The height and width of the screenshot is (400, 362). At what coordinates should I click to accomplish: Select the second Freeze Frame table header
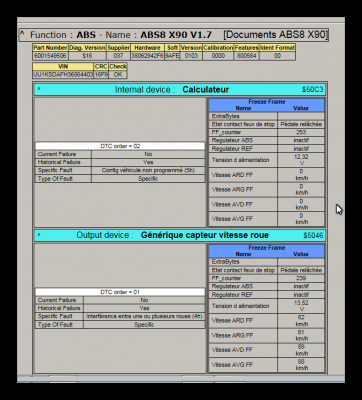coord(267,251)
